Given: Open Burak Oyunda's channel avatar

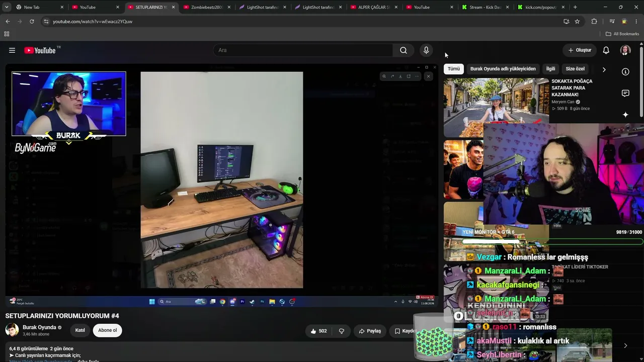Looking at the screenshot, I should click(x=12, y=330).
